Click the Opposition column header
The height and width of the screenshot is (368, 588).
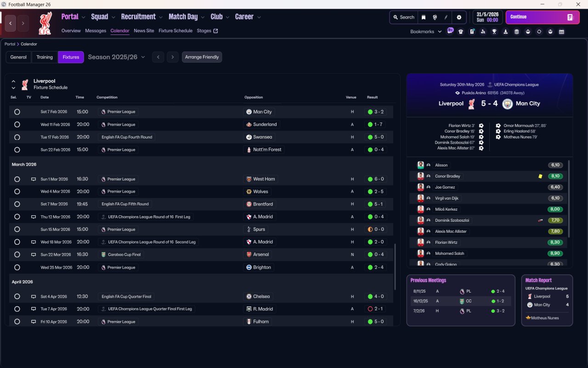coord(254,98)
